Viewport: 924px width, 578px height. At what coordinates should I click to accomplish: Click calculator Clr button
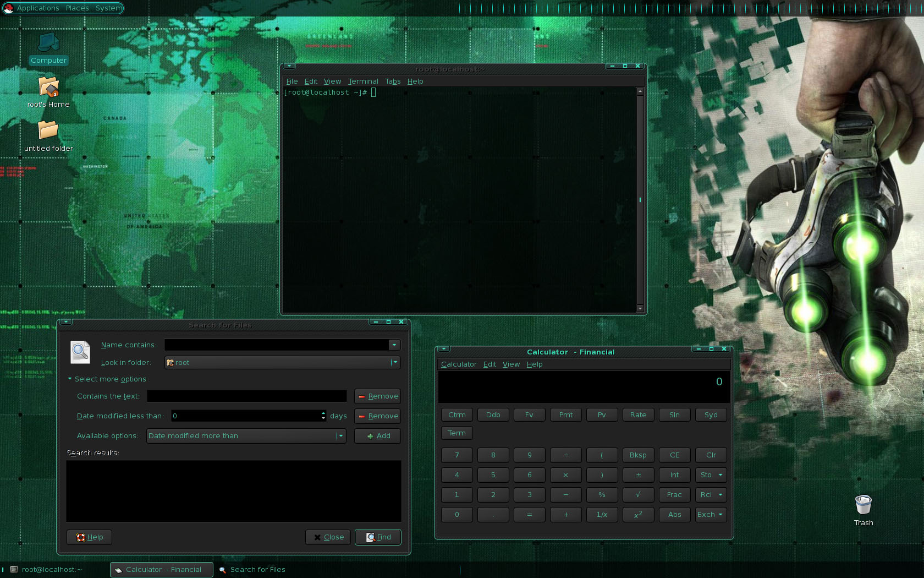pos(711,455)
